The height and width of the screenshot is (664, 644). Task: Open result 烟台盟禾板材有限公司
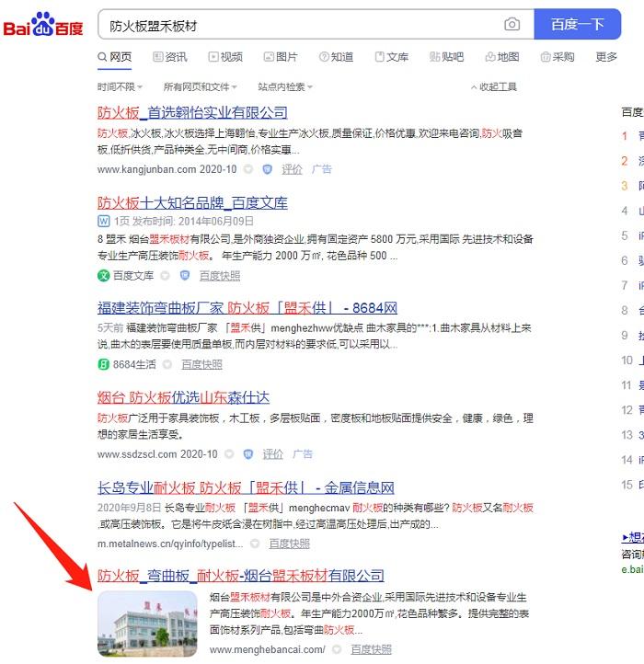pos(241,576)
